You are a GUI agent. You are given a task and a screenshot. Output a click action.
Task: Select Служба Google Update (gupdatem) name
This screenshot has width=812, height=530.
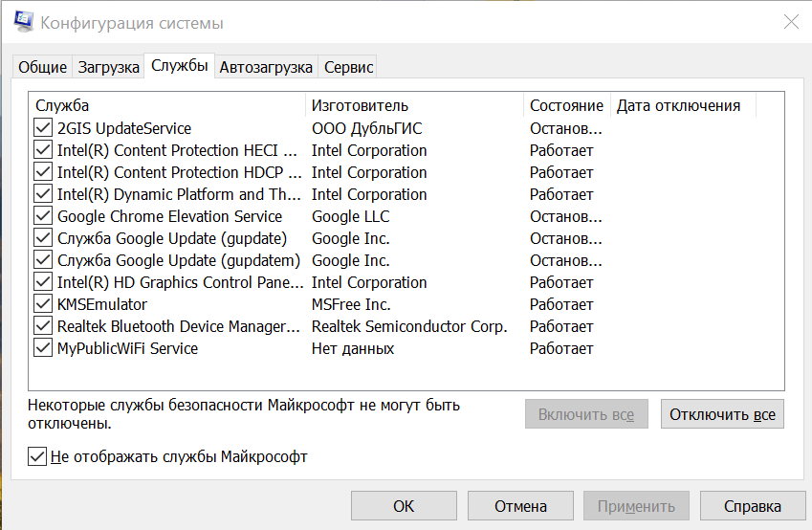(x=179, y=260)
